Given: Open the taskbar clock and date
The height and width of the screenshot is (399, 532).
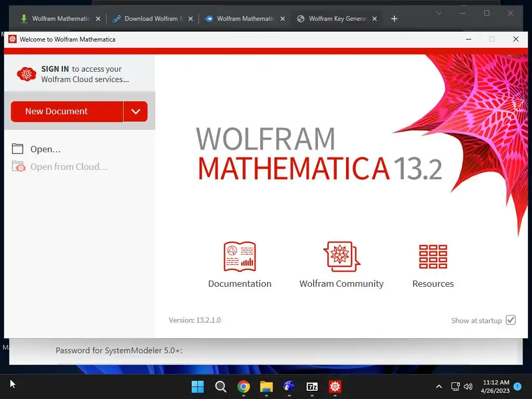Looking at the screenshot, I should (495, 387).
